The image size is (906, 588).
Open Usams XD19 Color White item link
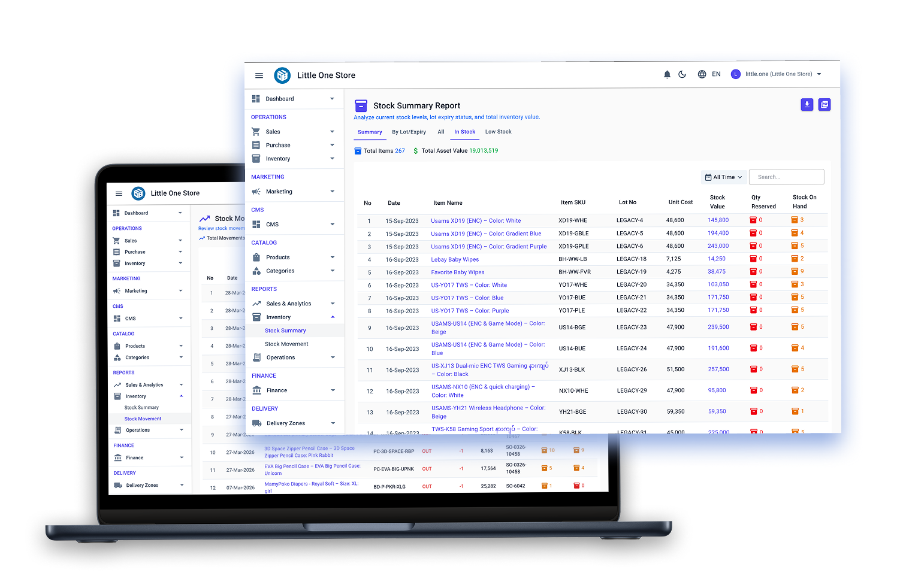(476, 220)
